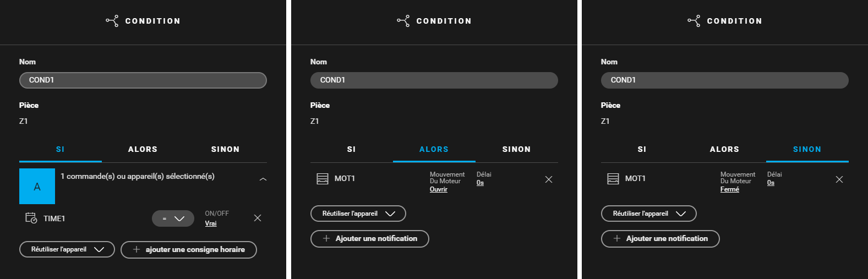Toggle the ON/OFF value Vrai
The image size is (868, 279).
coord(211,223)
